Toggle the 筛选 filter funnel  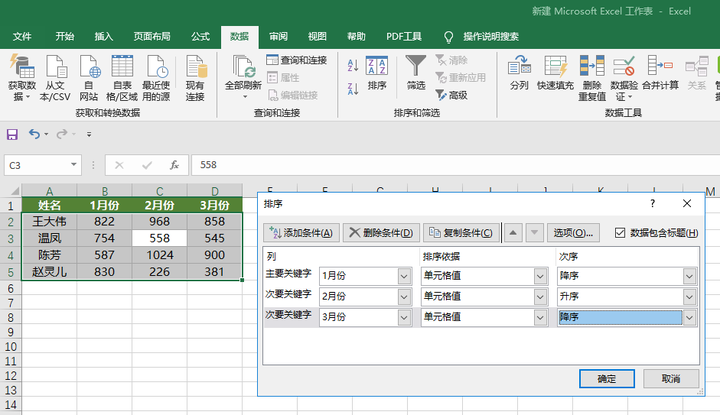[416, 73]
